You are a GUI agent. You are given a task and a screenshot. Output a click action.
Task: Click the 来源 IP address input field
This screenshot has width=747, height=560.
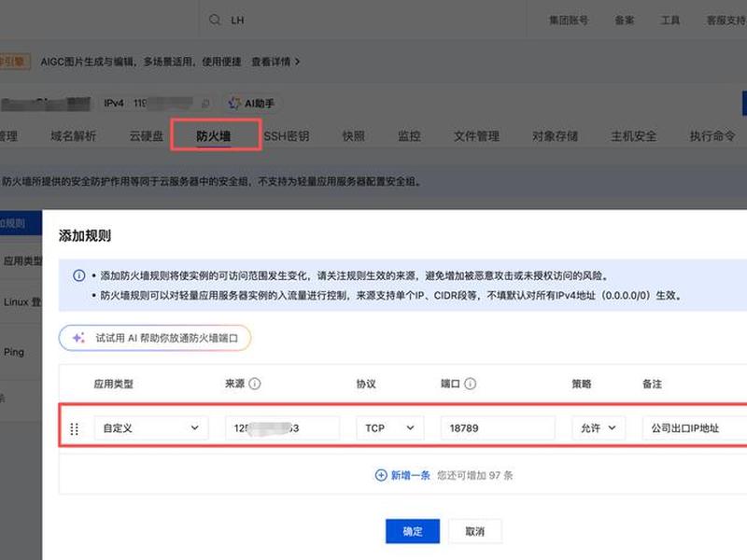(x=283, y=428)
